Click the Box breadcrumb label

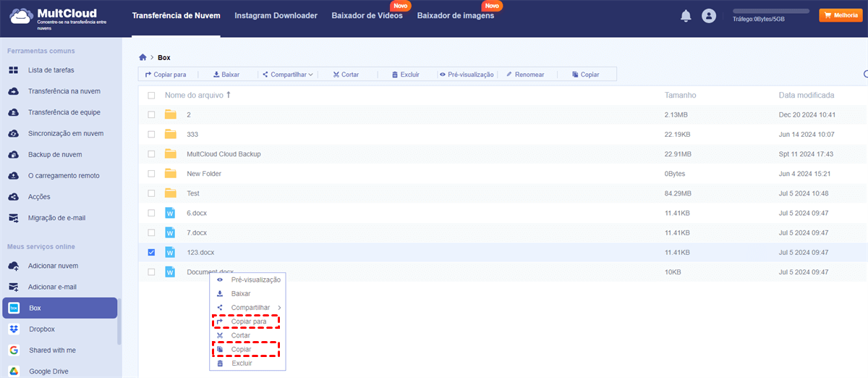(x=164, y=57)
